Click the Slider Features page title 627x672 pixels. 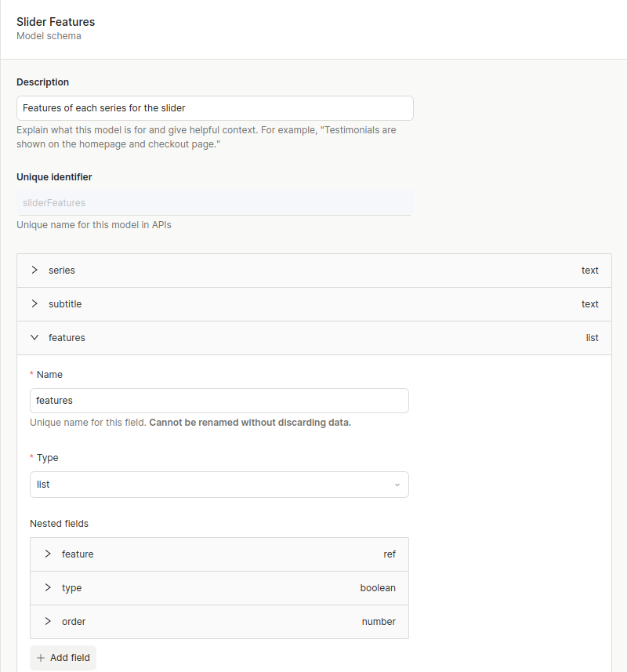tap(56, 22)
